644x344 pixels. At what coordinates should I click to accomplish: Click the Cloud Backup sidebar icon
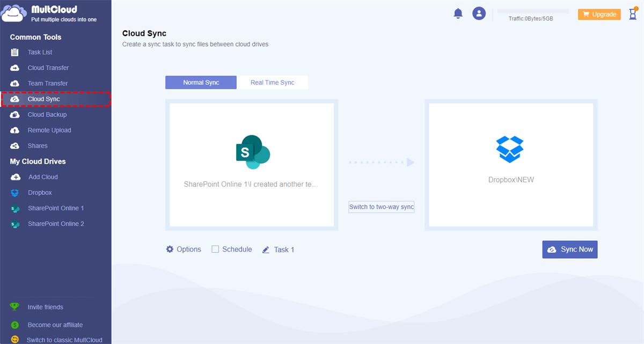coord(15,115)
